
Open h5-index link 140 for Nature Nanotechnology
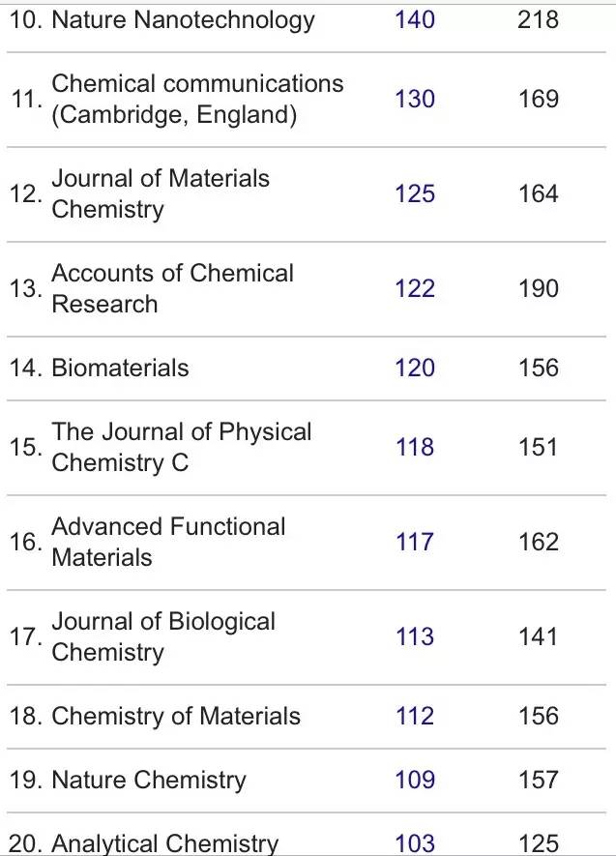pyautogui.click(x=415, y=19)
